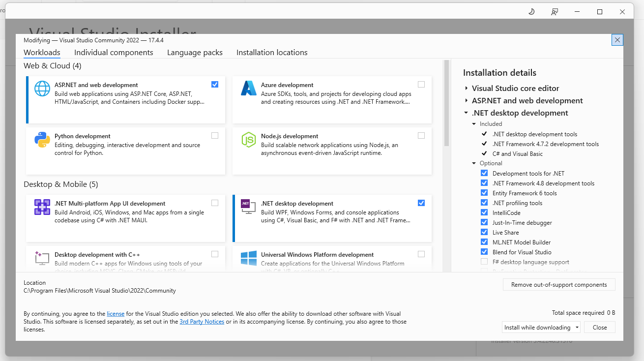Viewport: 644px width, 361px height.
Task: Click .NET Framework 4.7.2 development tools item
Action: click(x=546, y=144)
